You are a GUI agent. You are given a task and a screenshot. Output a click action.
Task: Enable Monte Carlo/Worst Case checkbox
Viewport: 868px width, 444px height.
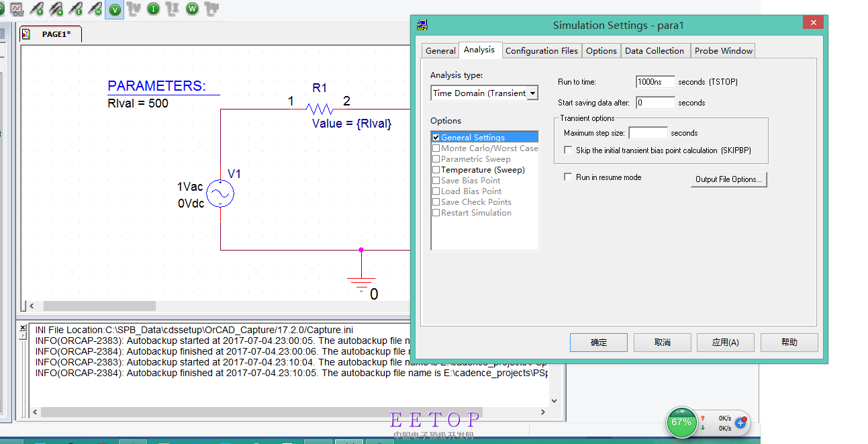[436, 148]
